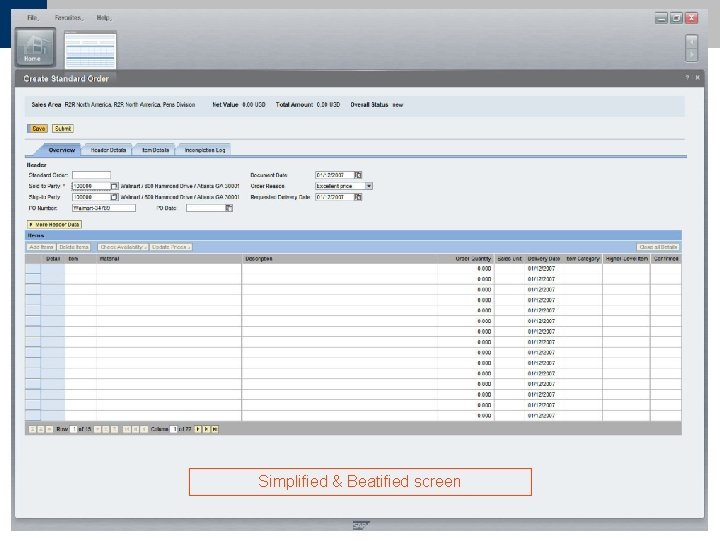
Task: Switch to the Overview tab
Action: 61,150
